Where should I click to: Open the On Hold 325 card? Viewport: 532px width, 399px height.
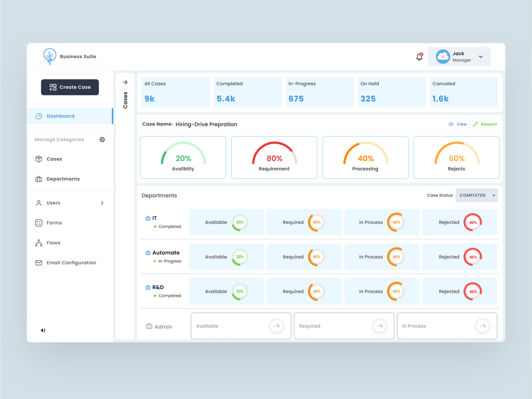[x=392, y=92]
